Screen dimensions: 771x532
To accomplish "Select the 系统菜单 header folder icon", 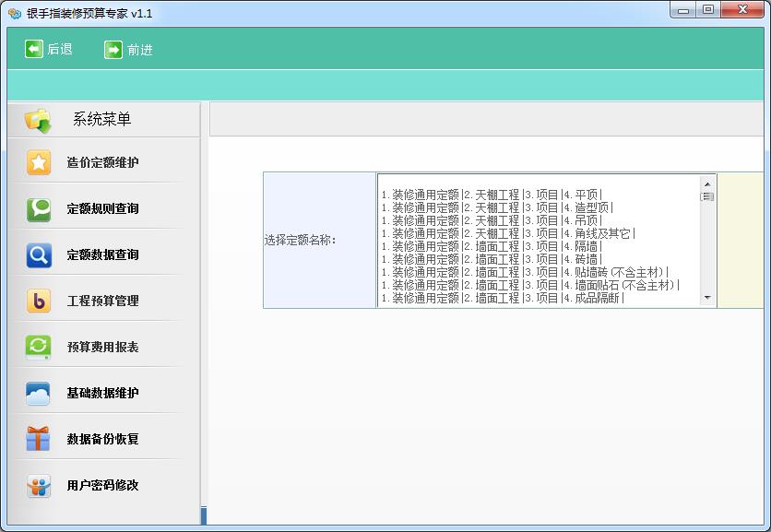I will pyautogui.click(x=39, y=120).
